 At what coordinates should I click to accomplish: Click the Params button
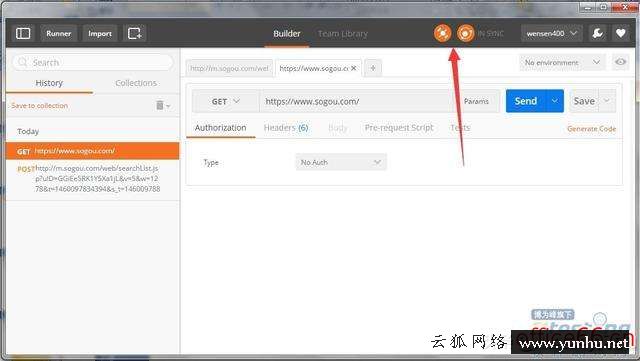click(x=476, y=101)
